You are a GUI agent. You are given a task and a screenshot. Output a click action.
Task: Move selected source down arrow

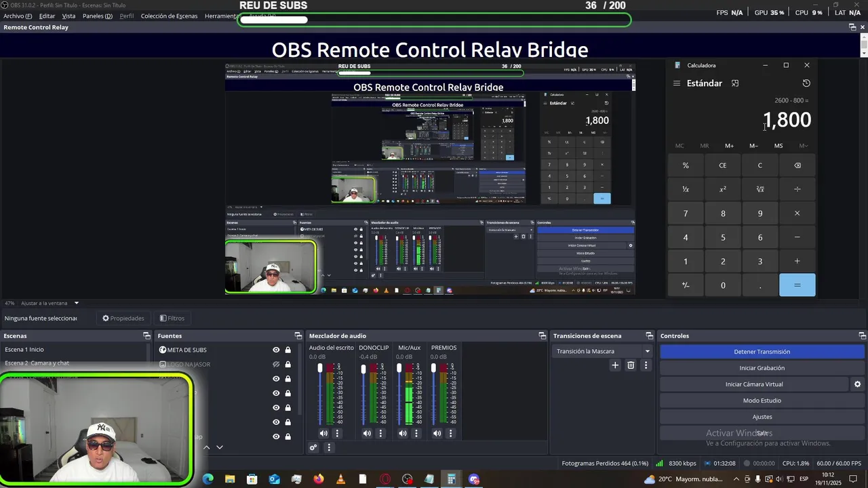click(219, 447)
